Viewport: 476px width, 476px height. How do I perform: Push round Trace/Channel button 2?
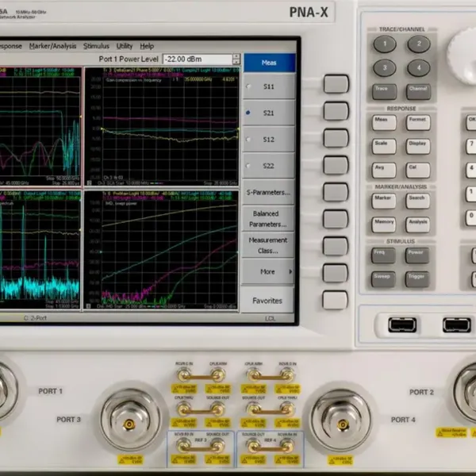[x=419, y=44]
